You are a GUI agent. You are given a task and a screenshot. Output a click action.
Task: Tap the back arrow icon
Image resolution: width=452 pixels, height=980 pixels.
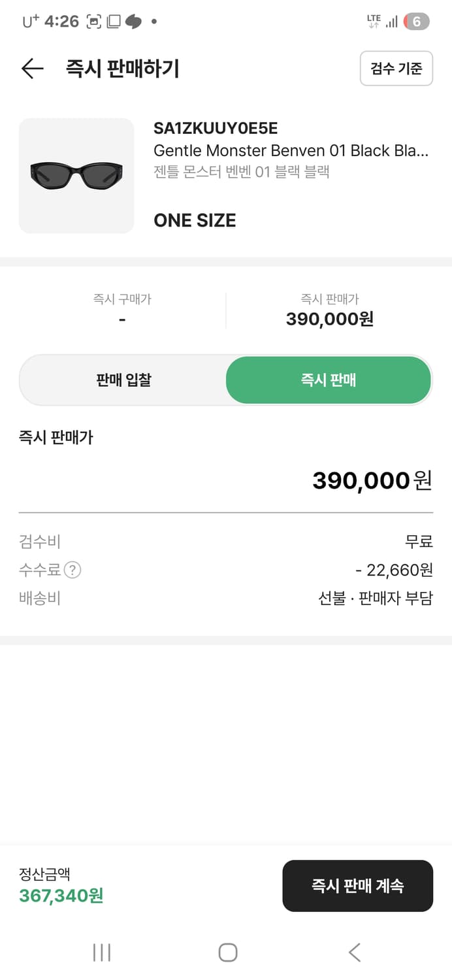(32, 69)
